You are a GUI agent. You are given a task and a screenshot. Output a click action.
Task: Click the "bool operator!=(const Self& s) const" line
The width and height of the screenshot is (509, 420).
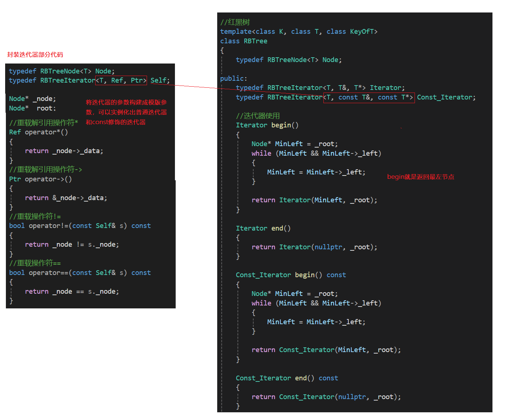pyautogui.click(x=80, y=226)
